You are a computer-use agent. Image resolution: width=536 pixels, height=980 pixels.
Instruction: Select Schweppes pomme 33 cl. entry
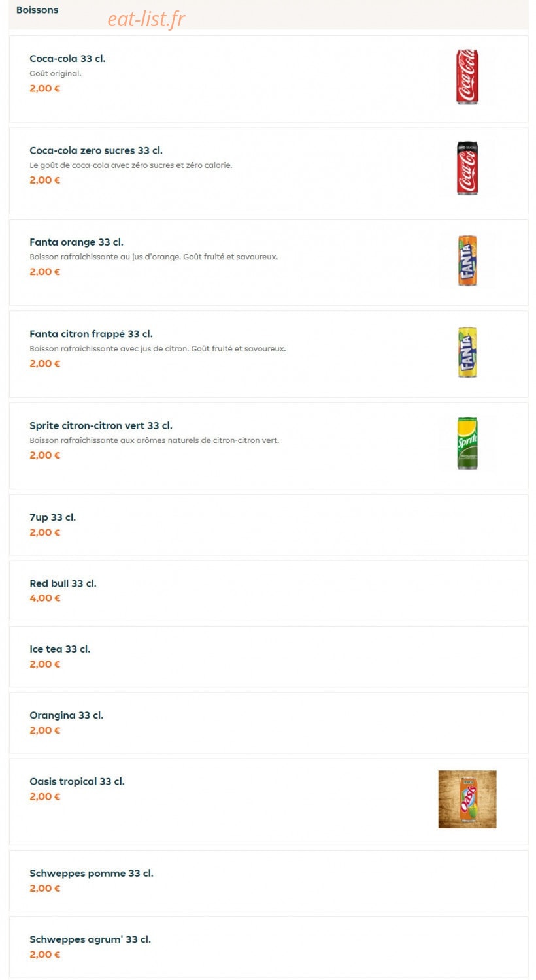[269, 881]
